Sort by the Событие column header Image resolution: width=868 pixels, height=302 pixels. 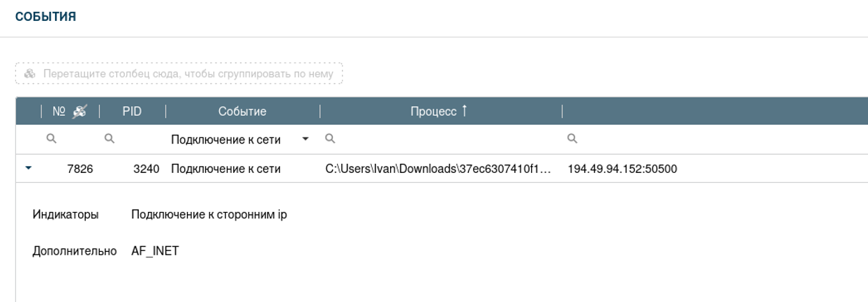tap(242, 112)
